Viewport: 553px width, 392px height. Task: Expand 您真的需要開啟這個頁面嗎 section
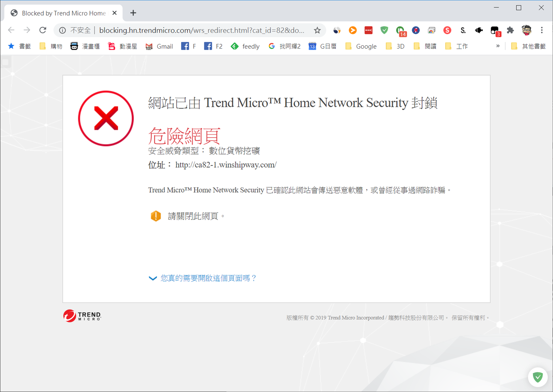(x=203, y=278)
